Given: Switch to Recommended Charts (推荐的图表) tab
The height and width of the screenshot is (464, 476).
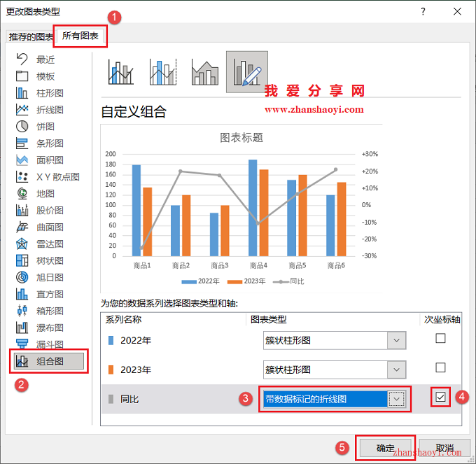Looking at the screenshot, I should tap(31, 36).
